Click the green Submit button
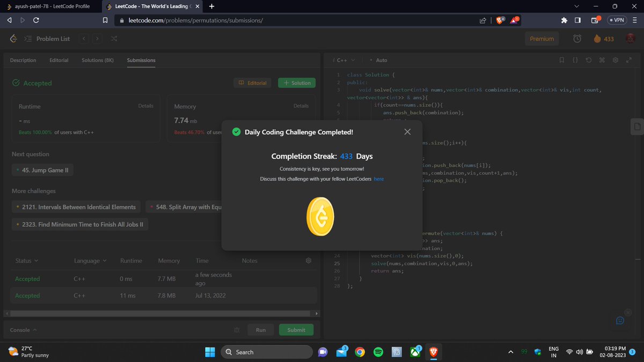This screenshot has height=362, width=644. pyautogui.click(x=296, y=330)
